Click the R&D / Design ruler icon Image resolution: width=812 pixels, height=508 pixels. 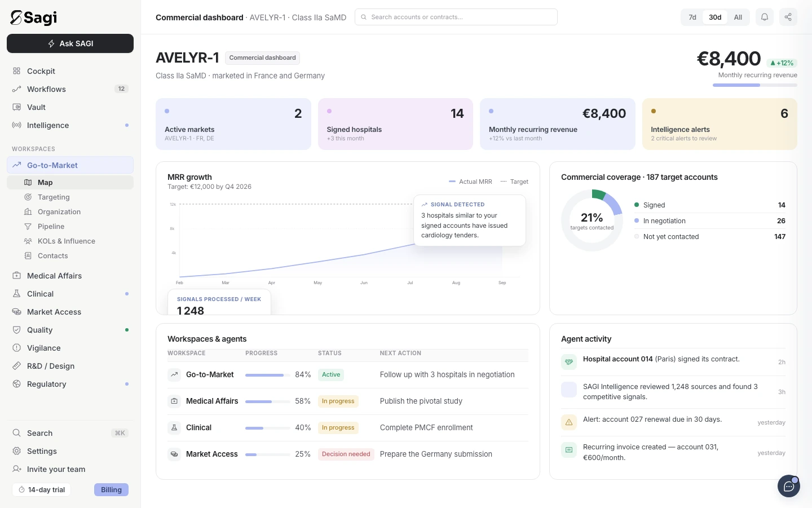coord(17,366)
